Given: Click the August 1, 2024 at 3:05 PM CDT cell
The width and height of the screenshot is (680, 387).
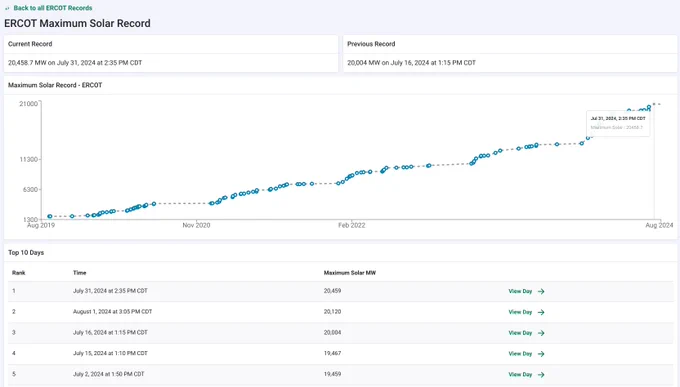Looking at the screenshot, I should [112, 312].
